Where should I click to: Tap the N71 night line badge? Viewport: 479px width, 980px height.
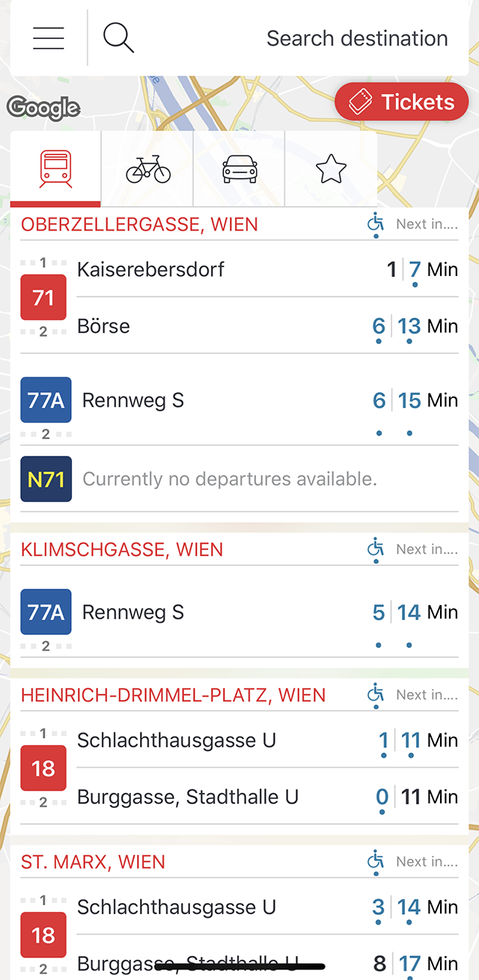click(x=46, y=479)
